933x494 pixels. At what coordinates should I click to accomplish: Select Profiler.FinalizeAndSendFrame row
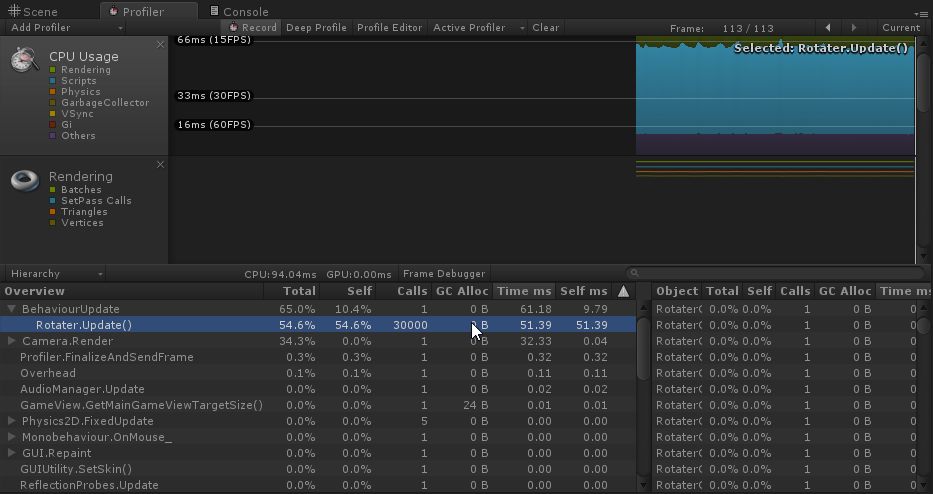tap(318, 357)
